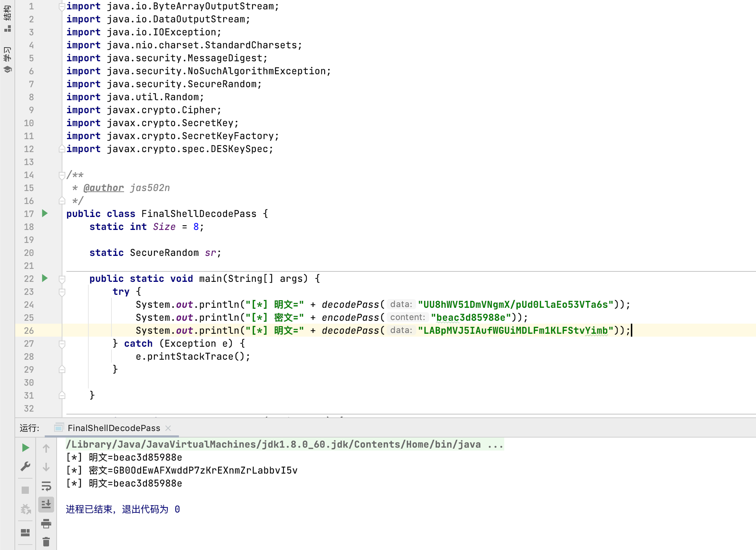756x550 pixels.
Task: Run class from gutter arrow at line 17
Action: pos(45,213)
